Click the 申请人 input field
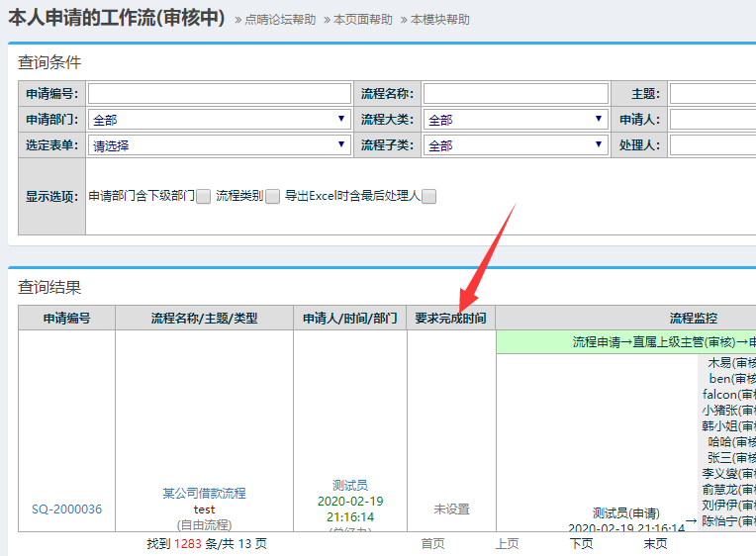Viewport: 756px width, 556px height. [x=711, y=120]
